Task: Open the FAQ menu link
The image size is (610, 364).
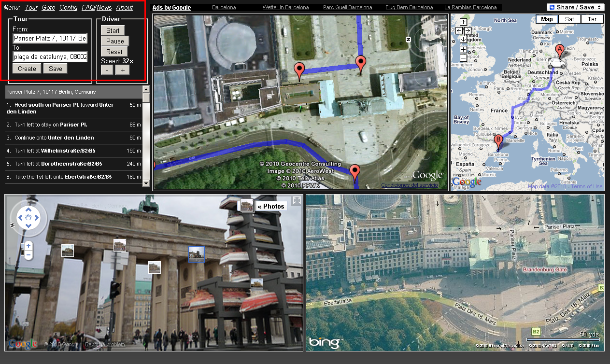Action: pyautogui.click(x=88, y=8)
